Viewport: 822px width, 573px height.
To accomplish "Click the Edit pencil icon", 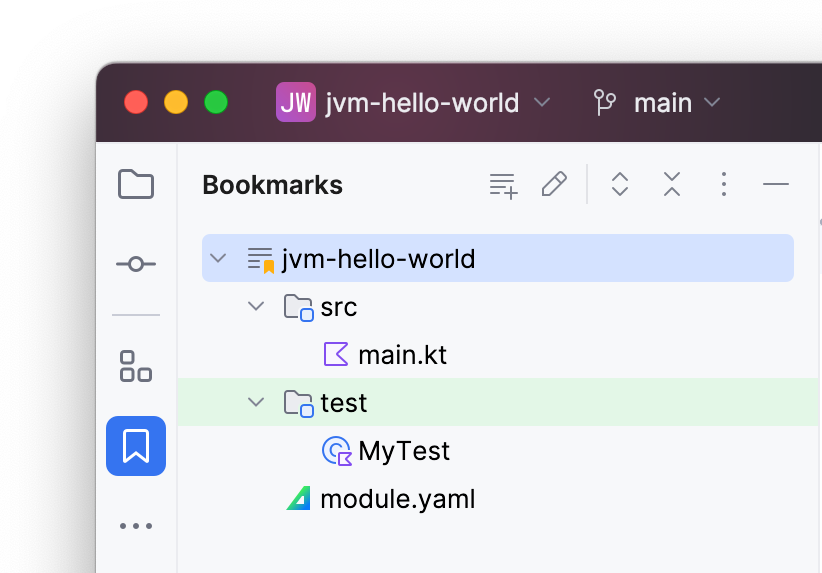I will 554,185.
